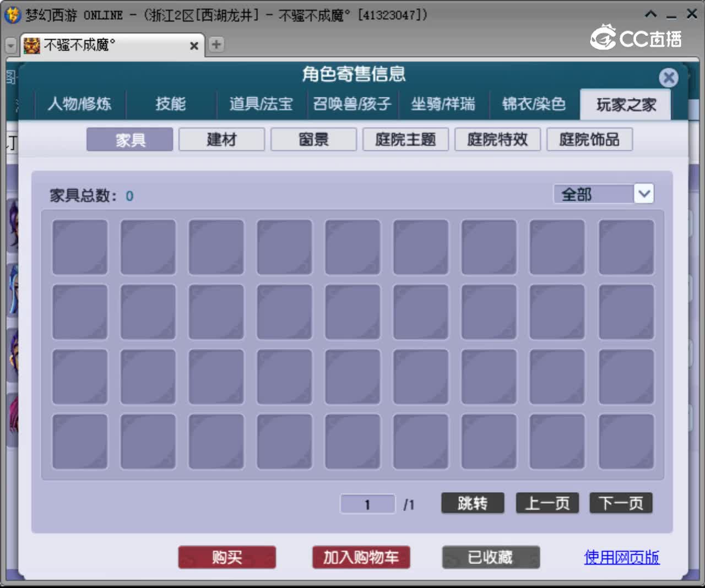This screenshot has height=588, width=705.
Task: Switch to the 技能 tab
Action: [x=170, y=104]
